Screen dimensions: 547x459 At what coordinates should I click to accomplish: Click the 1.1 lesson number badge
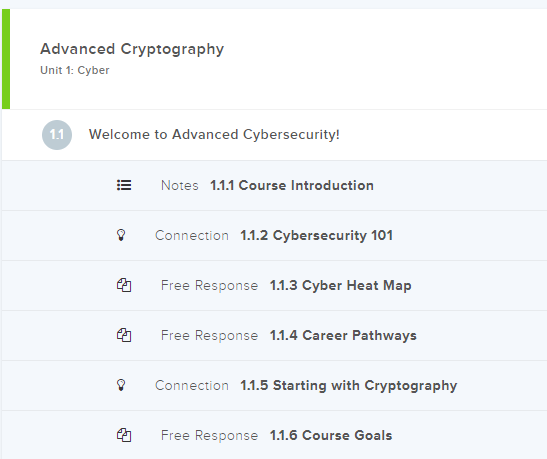pos(57,135)
